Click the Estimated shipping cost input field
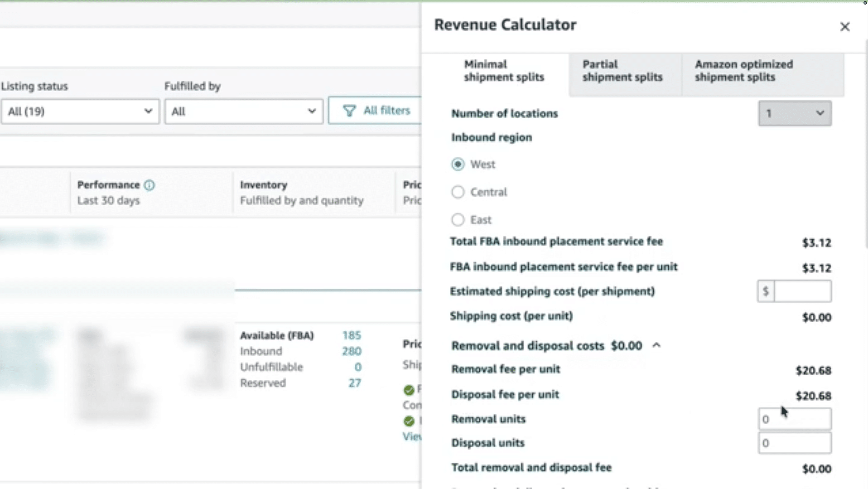This screenshot has width=868, height=489. tap(802, 291)
